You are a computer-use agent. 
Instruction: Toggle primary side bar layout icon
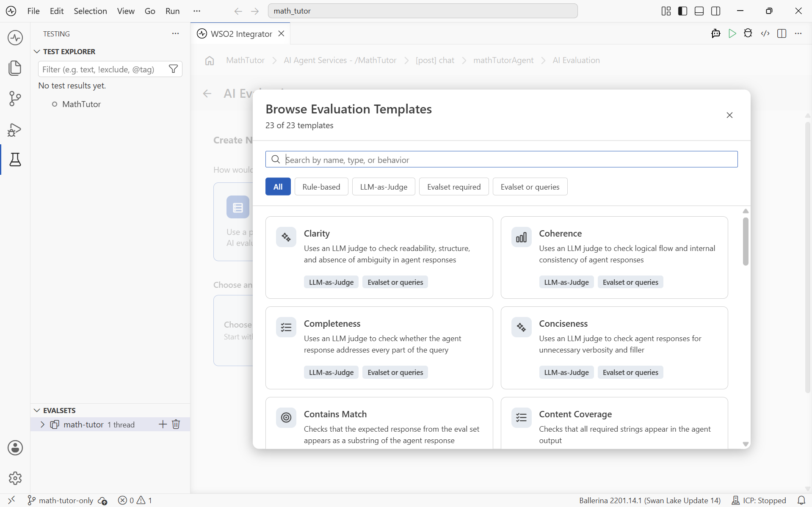click(x=682, y=11)
